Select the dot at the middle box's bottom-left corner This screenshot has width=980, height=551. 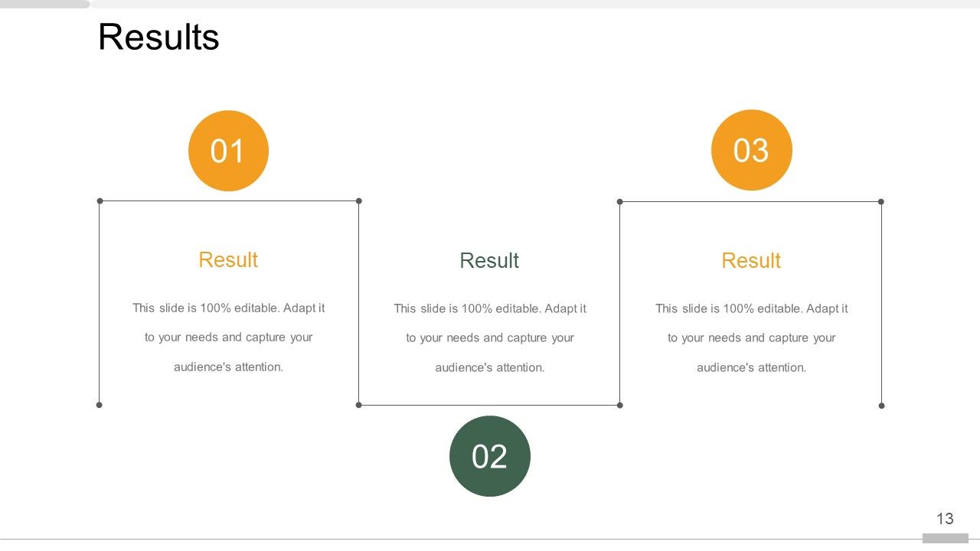359,405
